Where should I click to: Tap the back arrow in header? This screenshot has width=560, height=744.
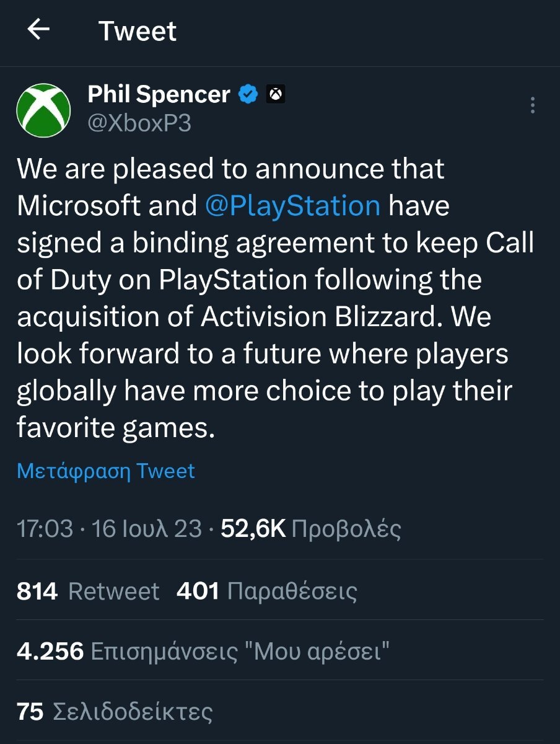click(38, 30)
